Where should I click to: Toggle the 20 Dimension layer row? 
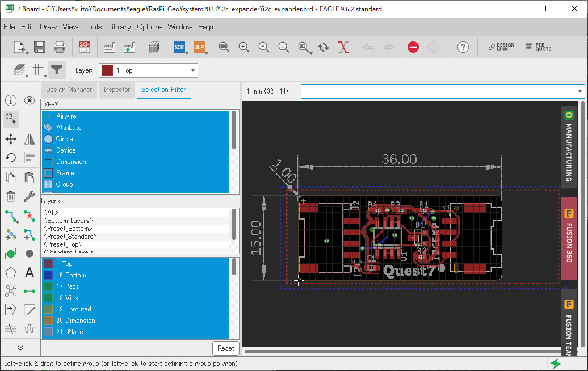pyautogui.click(x=136, y=321)
